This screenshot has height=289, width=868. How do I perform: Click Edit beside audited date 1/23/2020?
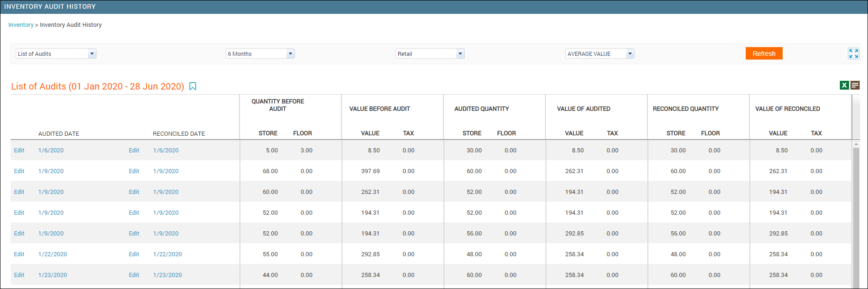pyautogui.click(x=19, y=275)
